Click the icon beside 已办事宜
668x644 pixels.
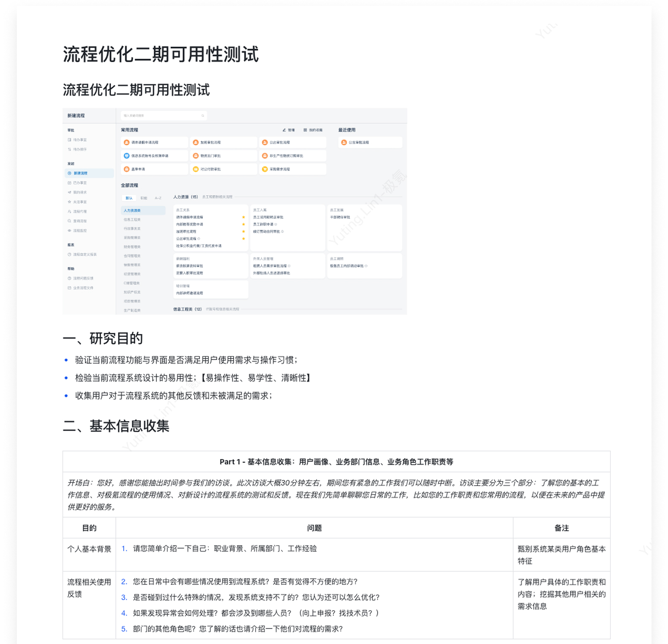click(69, 183)
